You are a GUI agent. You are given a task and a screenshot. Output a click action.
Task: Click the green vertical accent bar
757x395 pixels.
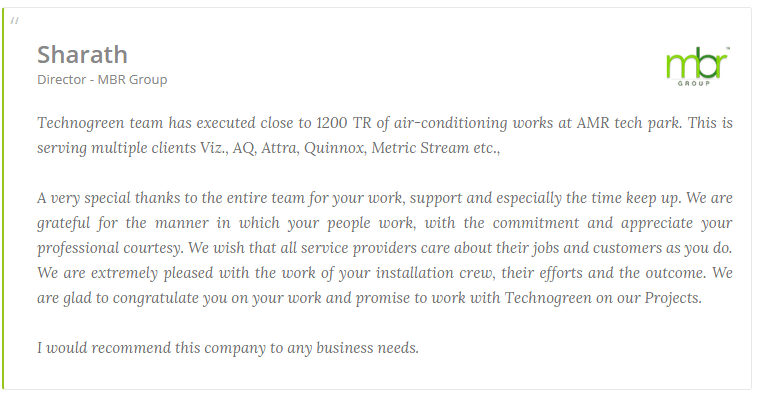point(3,199)
